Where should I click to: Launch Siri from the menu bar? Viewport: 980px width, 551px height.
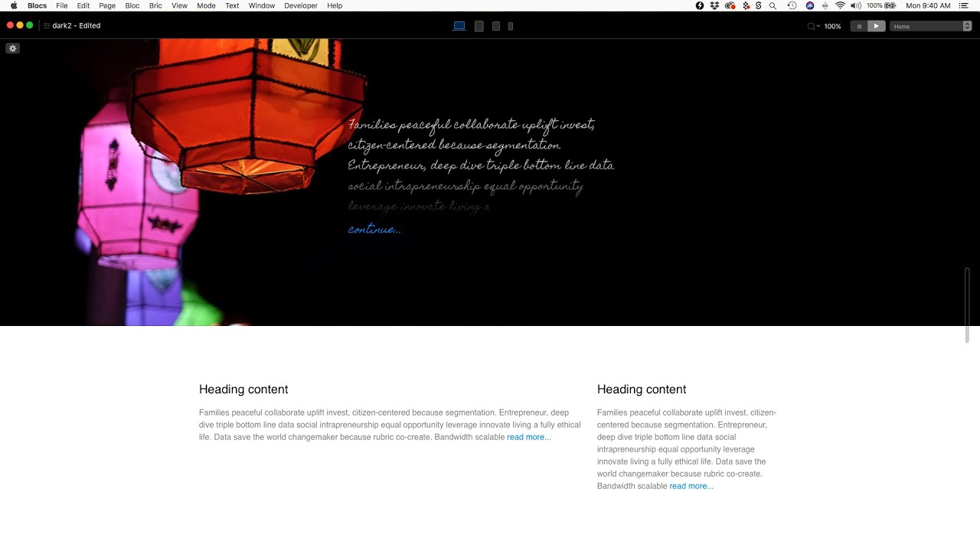coord(810,5)
